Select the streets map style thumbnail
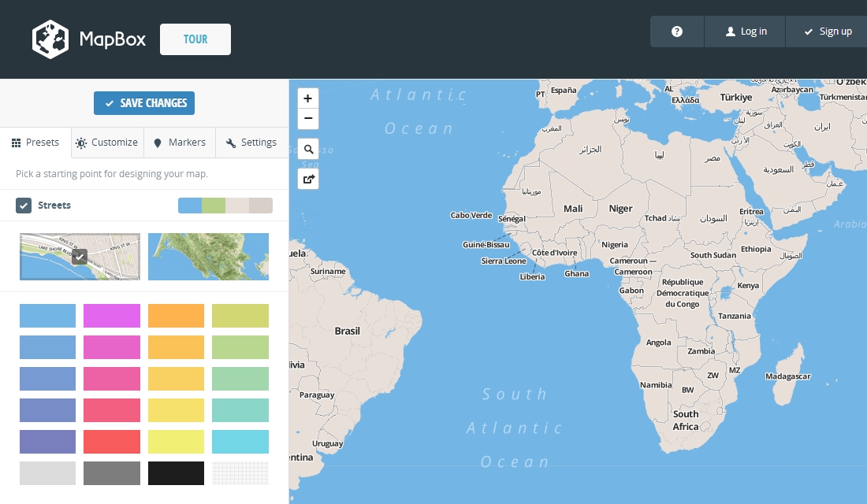Image resolution: width=867 pixels, height=504 pixels. [x=80, y=257]
